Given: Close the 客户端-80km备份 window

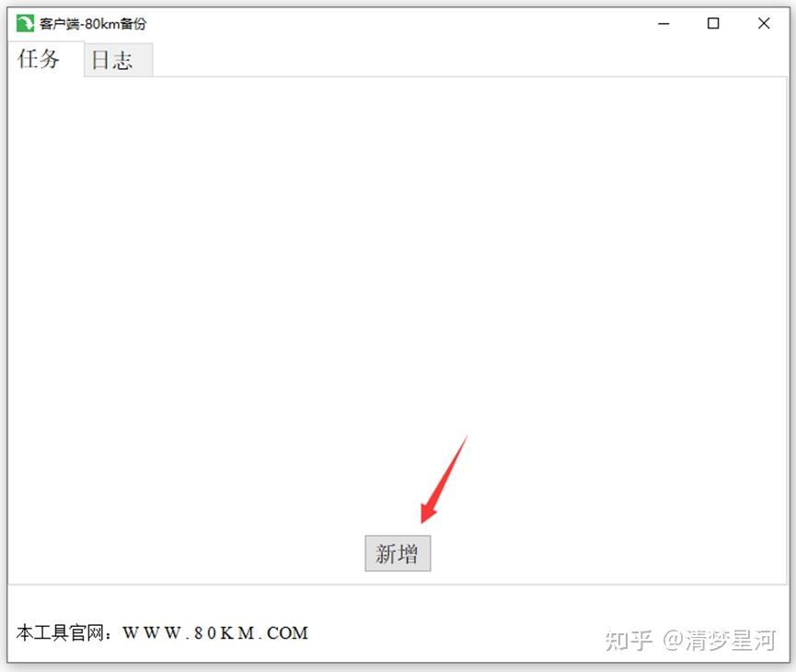Looking at the screenshot, I should pyautogui.click(x=764, y=23).
